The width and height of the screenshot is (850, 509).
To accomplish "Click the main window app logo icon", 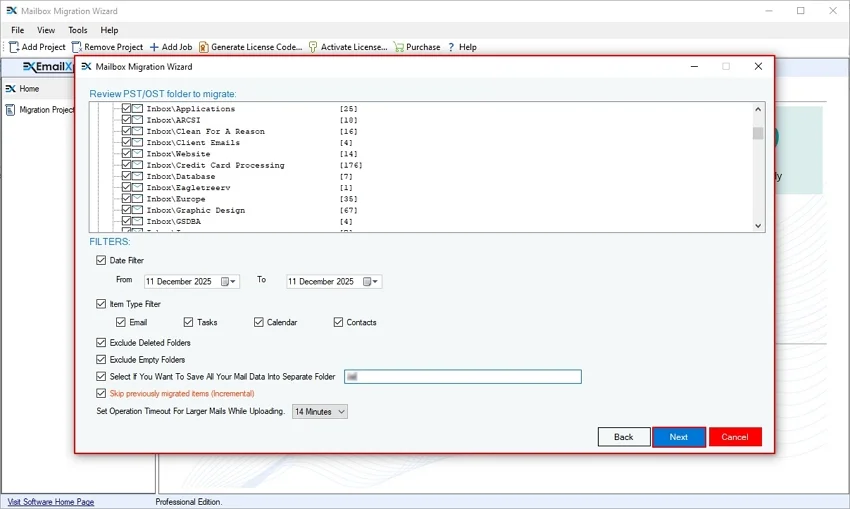I will click(11, 10).
